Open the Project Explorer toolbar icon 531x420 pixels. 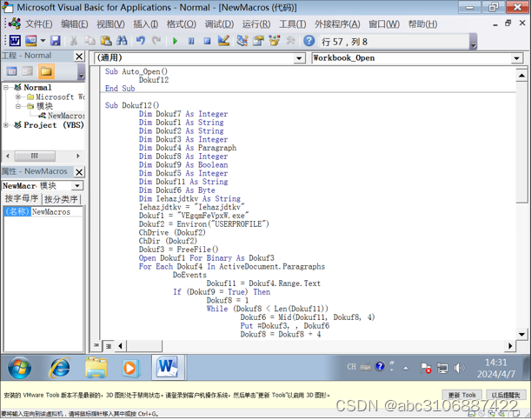pyautogui.click(x=242, y=41)
